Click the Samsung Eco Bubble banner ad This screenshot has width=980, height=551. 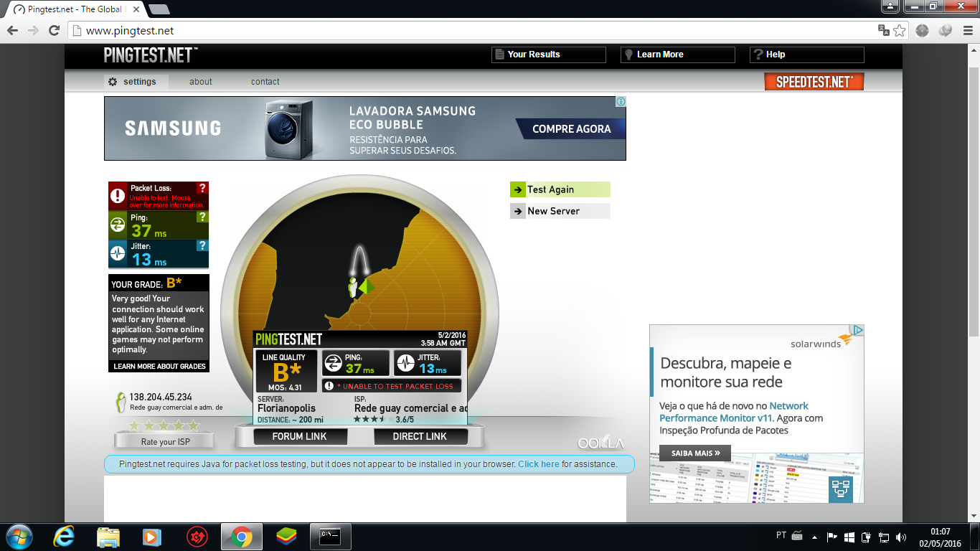tap(365, 128)
